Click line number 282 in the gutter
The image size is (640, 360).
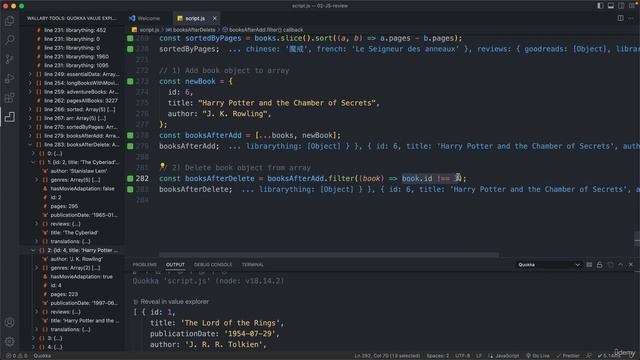click(x=142, y=178)
